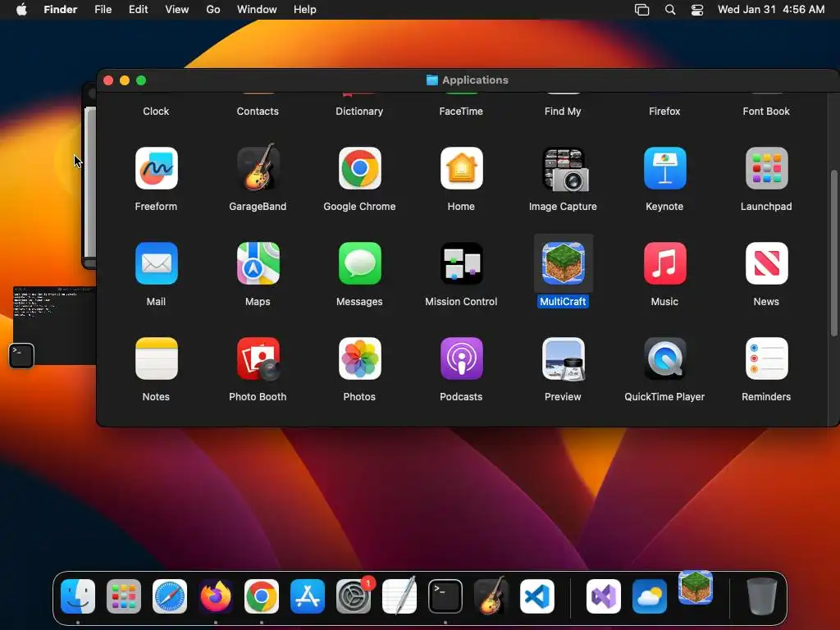Screen dimensions: 840x630
Task: Select the Photo Booth icon
Action: pos(258,358)
